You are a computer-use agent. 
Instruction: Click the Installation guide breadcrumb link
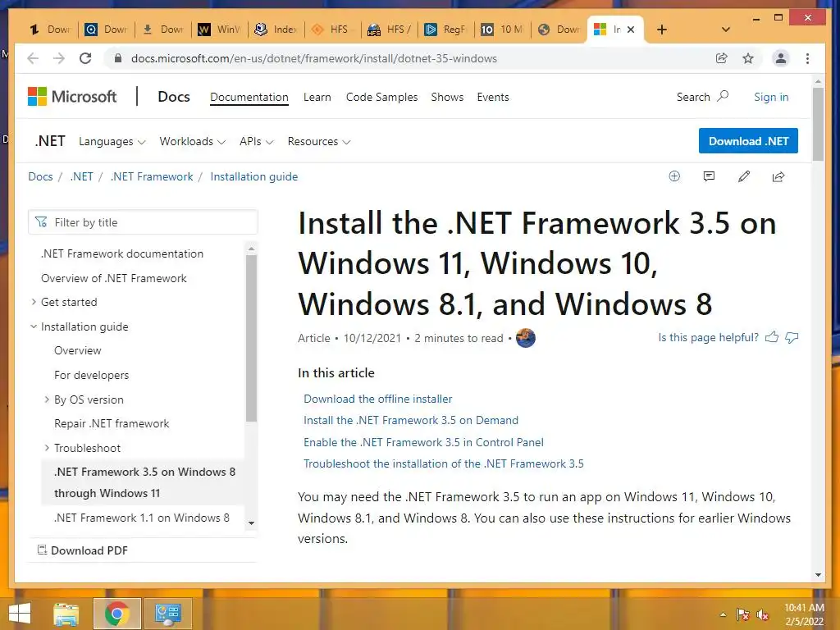[x=254, y=176]
